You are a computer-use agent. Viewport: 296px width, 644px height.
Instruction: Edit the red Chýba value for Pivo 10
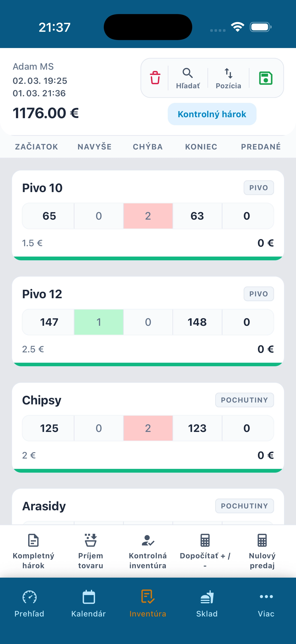tap(148, 216)
